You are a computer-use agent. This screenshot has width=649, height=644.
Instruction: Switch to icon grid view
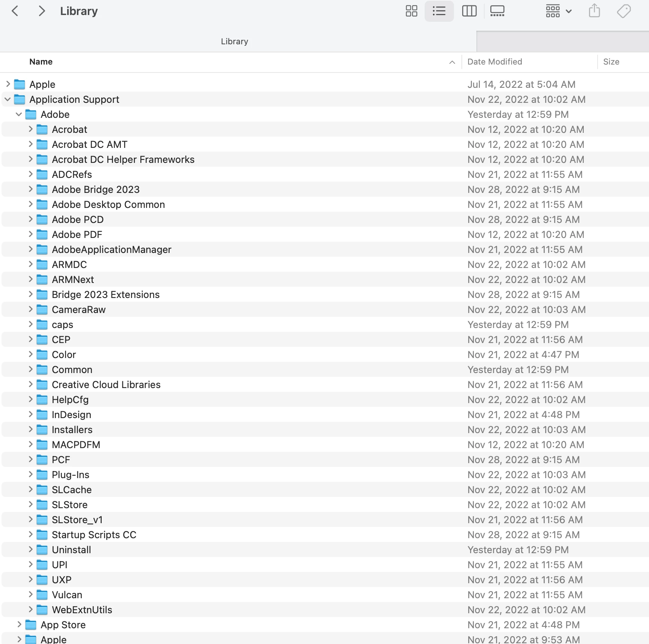click(x=411, y=11)
